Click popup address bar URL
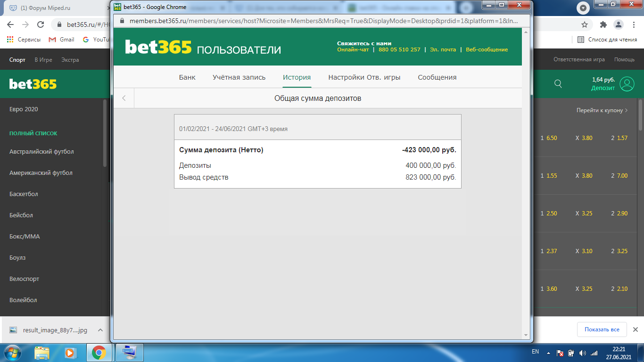Image resolution: width=644 pixels, height=362 pixels. pos(323,21)
